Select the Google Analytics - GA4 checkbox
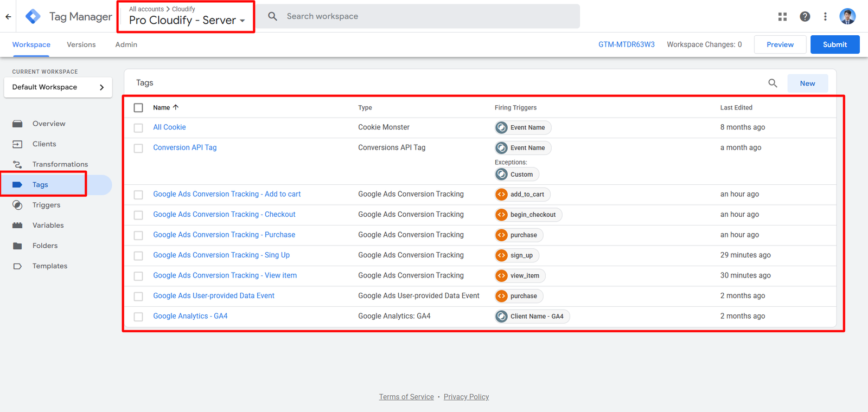The height and width of the screenshot is (412, 868). click(138, 317)
